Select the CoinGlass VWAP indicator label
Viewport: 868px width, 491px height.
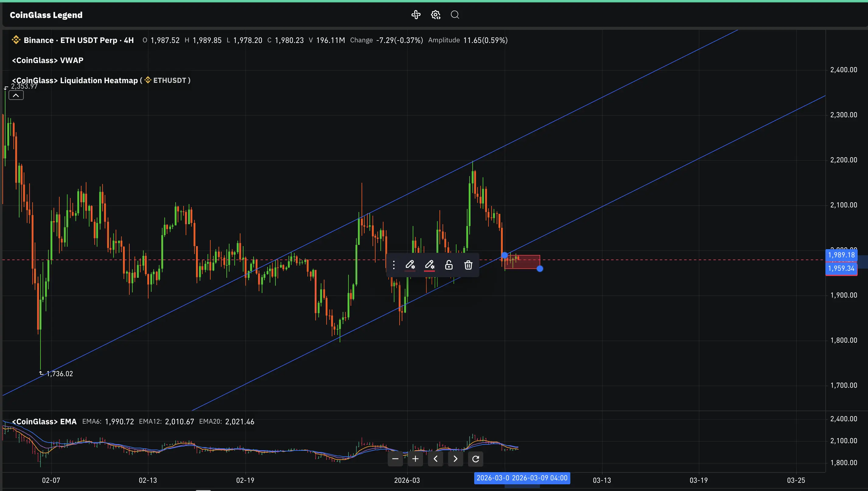click(47, 60)
